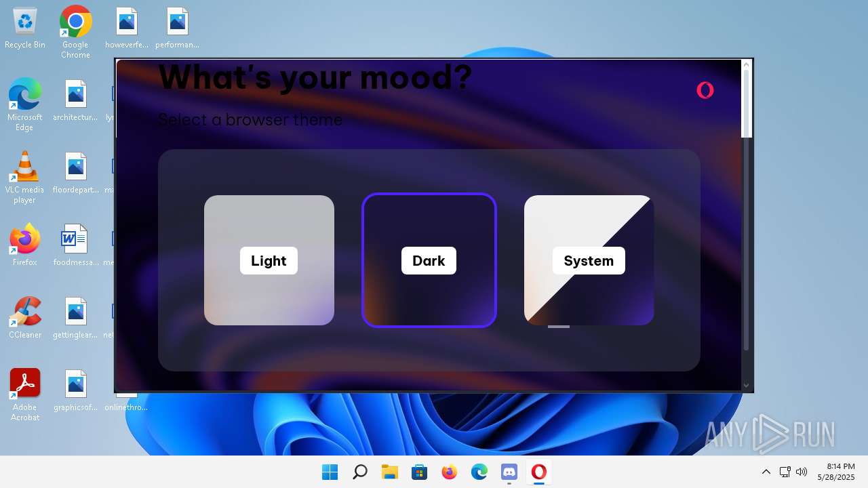Click the System label button
Image resolution: width=868 pixels, height=488 pixels.
(589, 261)
